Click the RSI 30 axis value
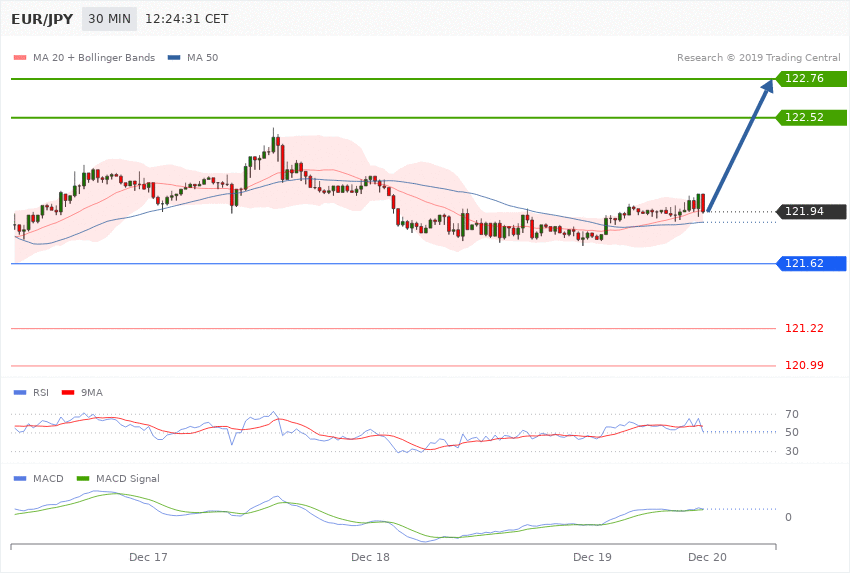This screenshot has width=850, height=576. [x=791, y=451]
